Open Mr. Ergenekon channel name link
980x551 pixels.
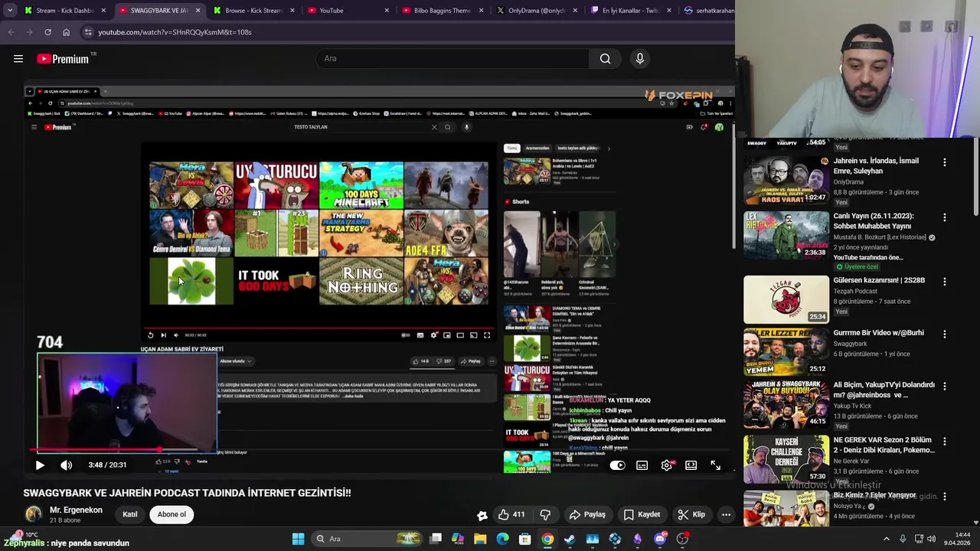pyautogui.click(x=76, y=510)
